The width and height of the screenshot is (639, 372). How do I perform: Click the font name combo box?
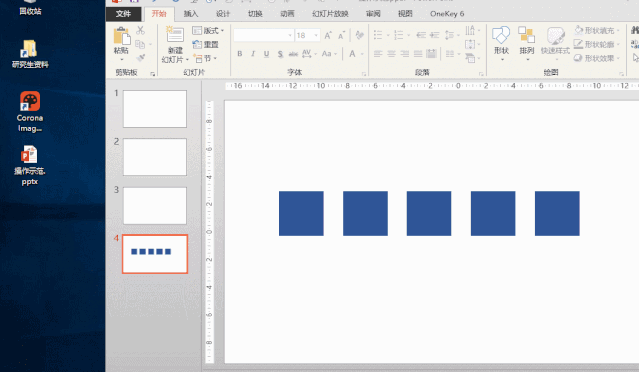(x=263, y=35)
